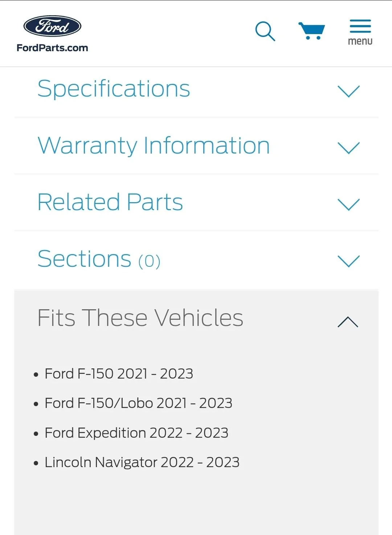Click Ford Expedition 2022 - 2023 entry
Viewport: 392px width, 535px height.
point(136,433)
